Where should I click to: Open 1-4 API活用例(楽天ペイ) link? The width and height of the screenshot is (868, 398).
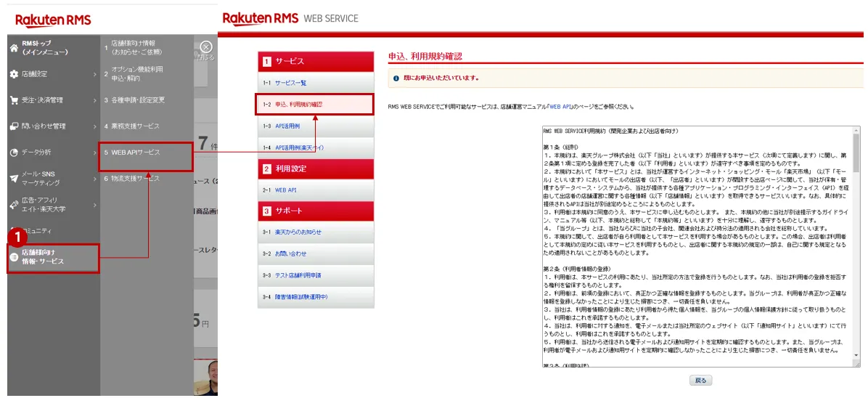(300, 147)
